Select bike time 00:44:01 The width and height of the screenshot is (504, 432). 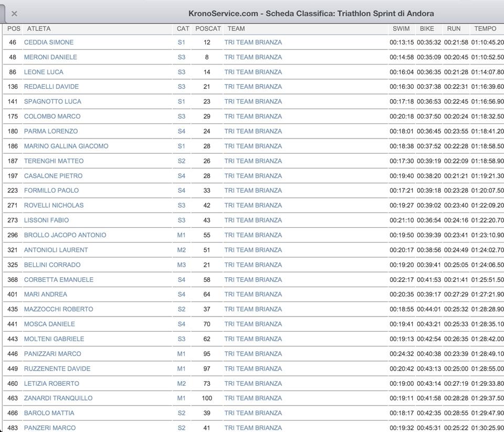click(x=429, y=309)
